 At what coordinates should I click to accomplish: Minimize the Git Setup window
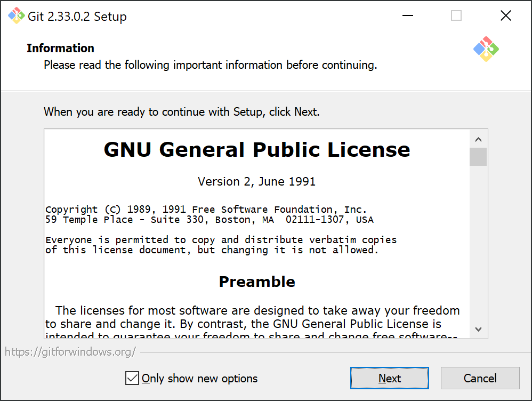[x=407, y=15]
